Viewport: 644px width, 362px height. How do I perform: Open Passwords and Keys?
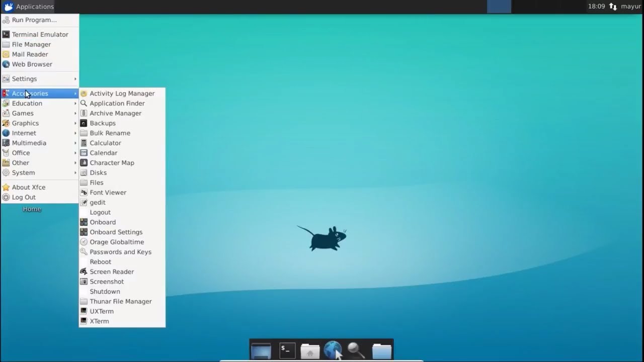click(x=122, y=252)
